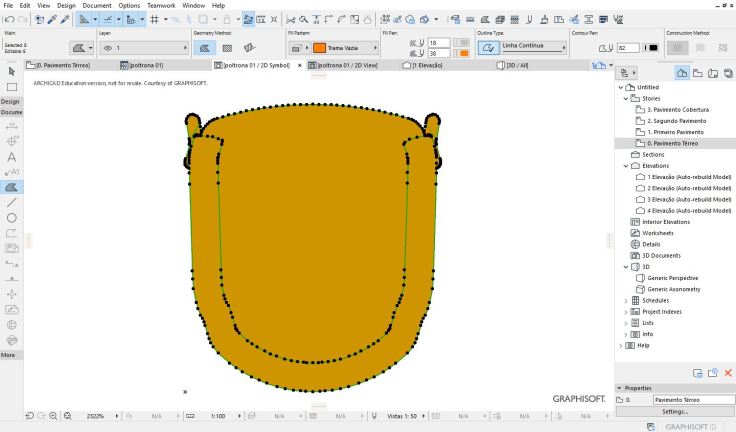
Task: Select 3. Pavimento Cobertura story
Action: click(x=678, y=109)
